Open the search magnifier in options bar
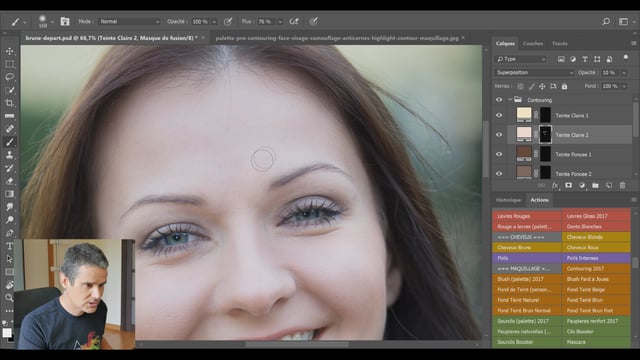The height and width of the screenshot is (360, 640). [606, 21]
